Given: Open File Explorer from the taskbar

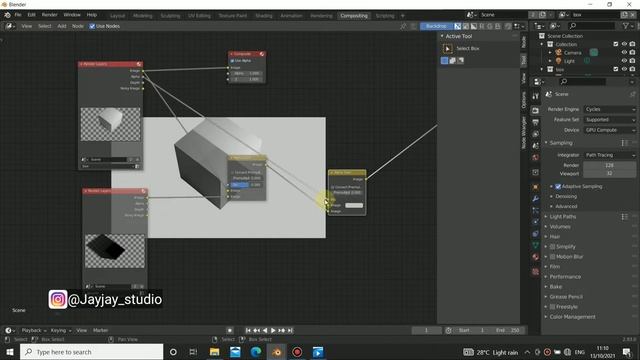Looking at the screenshot, I should pyautogui.click(x=215, y=352).
